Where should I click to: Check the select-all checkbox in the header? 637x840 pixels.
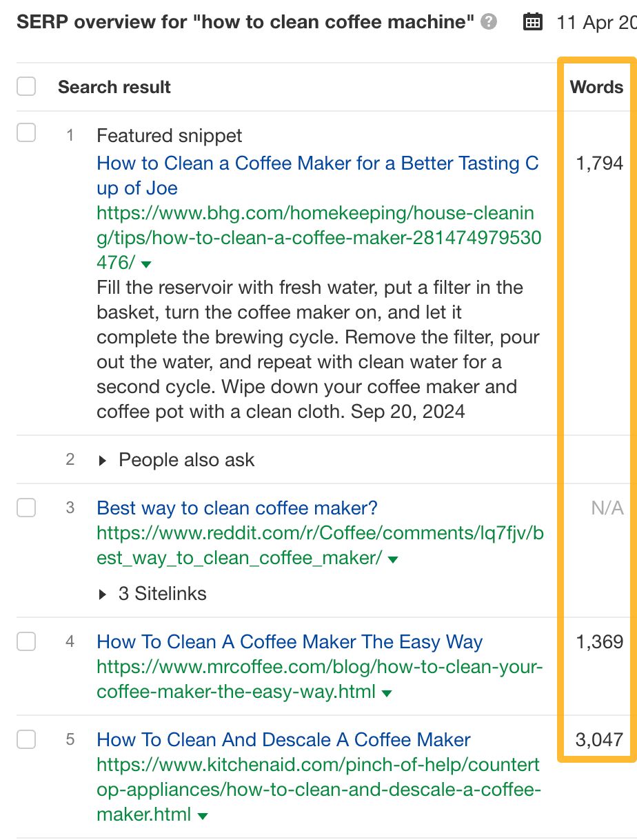(x=26, y=86)
